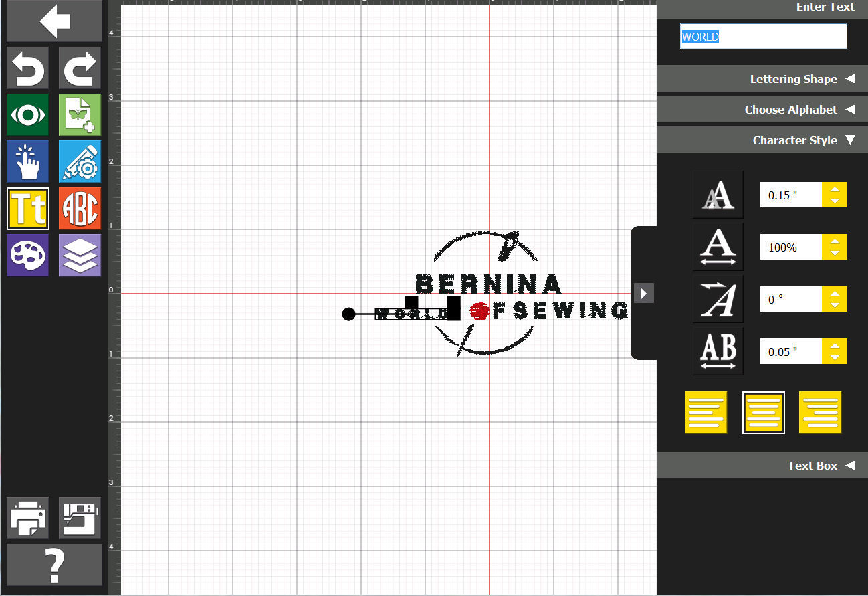
Task: Select the BERNINA lettering on canvas
Action: click(x=488, y=284)
